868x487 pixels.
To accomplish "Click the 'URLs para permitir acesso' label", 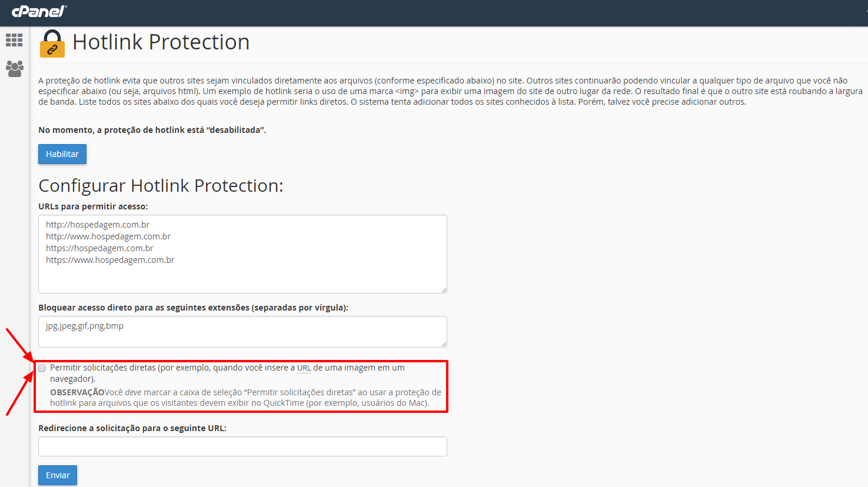I will (x=93, y=206).
